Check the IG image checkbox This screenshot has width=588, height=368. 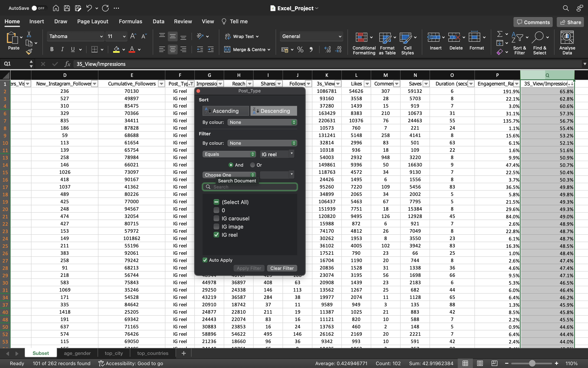(216, 226)
